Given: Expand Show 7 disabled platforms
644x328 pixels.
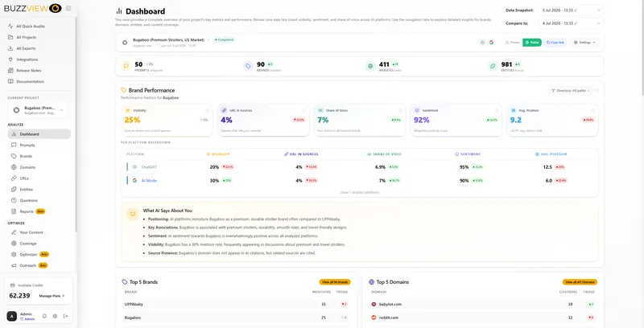Looking at the screenshot, I should (359, 192).
